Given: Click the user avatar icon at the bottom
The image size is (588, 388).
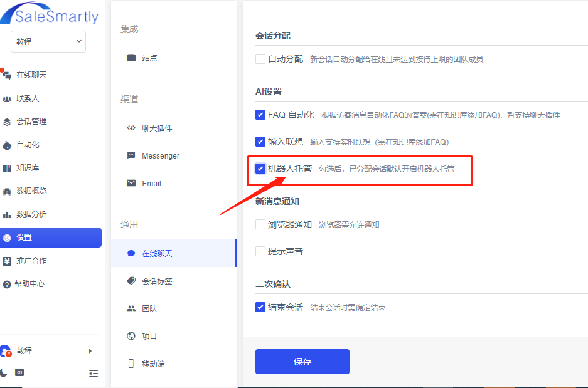Looking at the screenshot, I should point(6,351).
